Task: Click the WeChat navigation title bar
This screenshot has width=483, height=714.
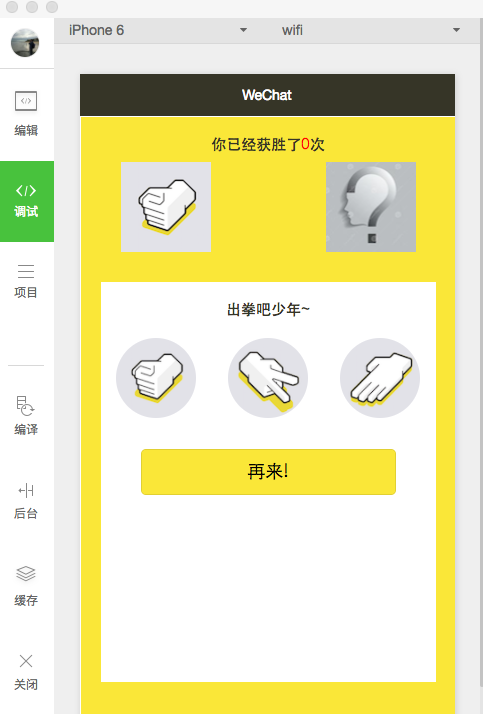Action: (268, 95)
